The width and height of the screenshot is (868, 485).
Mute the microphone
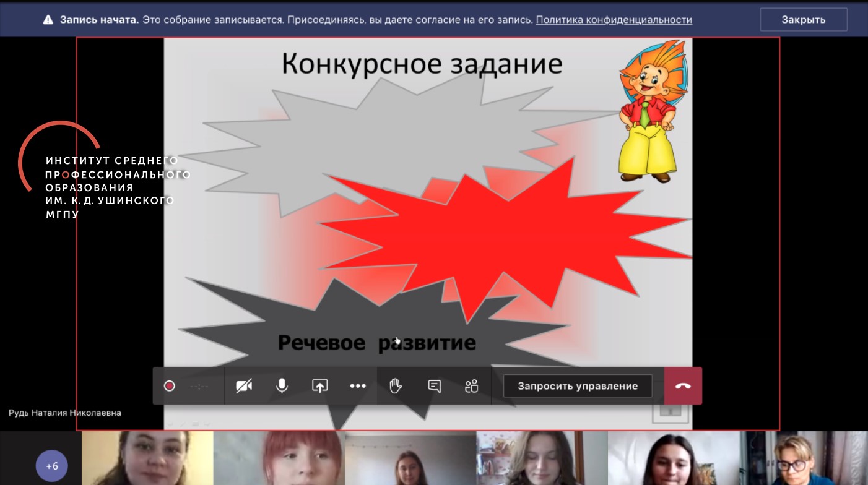[282, 386]
